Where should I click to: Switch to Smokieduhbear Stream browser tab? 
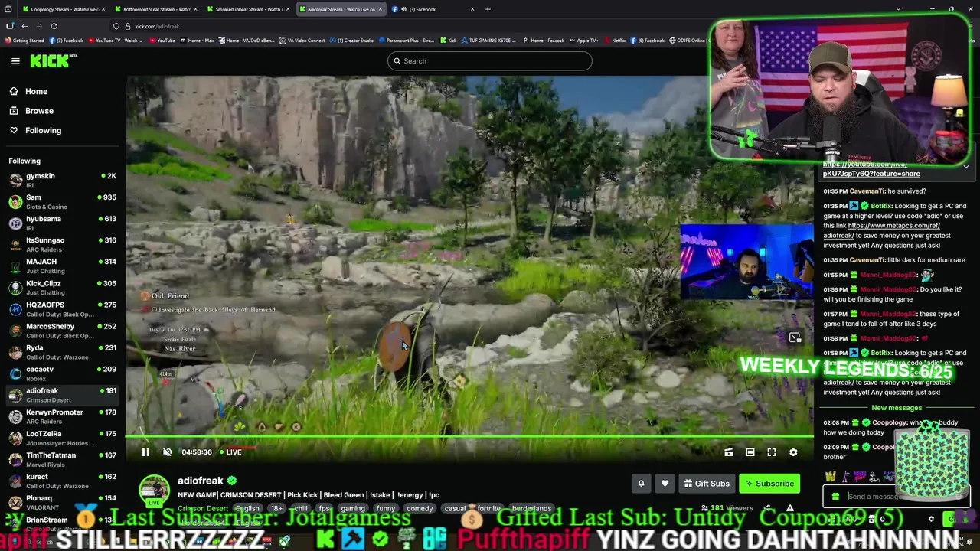250,9
